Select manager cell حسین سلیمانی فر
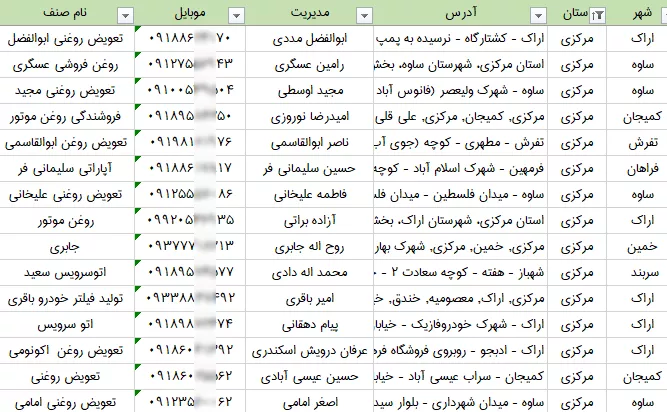 click(x=309, y=169)
